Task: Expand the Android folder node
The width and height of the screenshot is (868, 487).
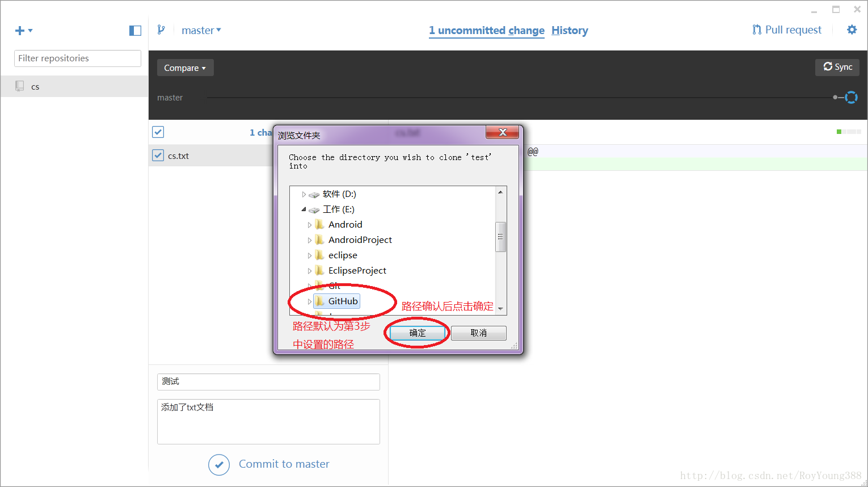Action: coord(310,225)
